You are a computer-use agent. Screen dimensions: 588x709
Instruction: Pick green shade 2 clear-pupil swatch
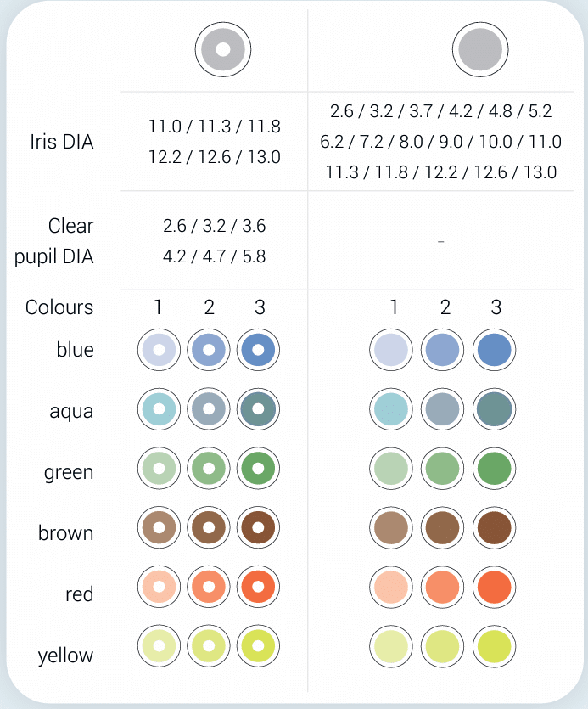[x=209, y=468]
